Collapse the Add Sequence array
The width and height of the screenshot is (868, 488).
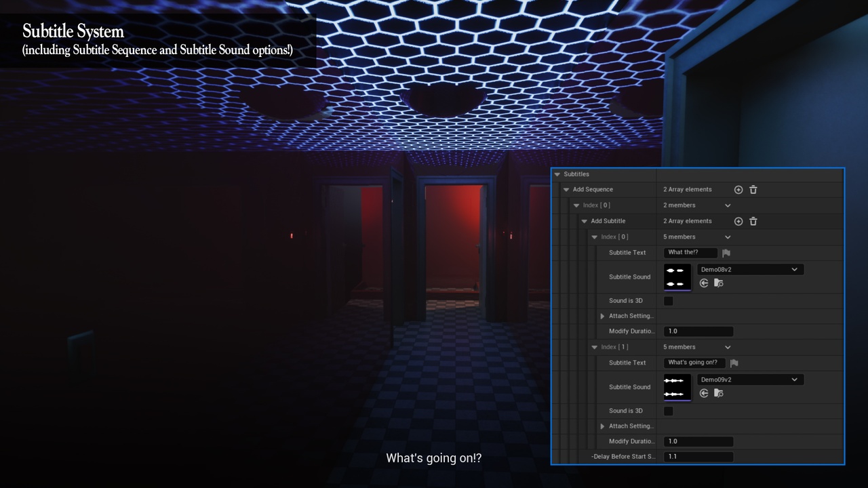pos(566,190)
